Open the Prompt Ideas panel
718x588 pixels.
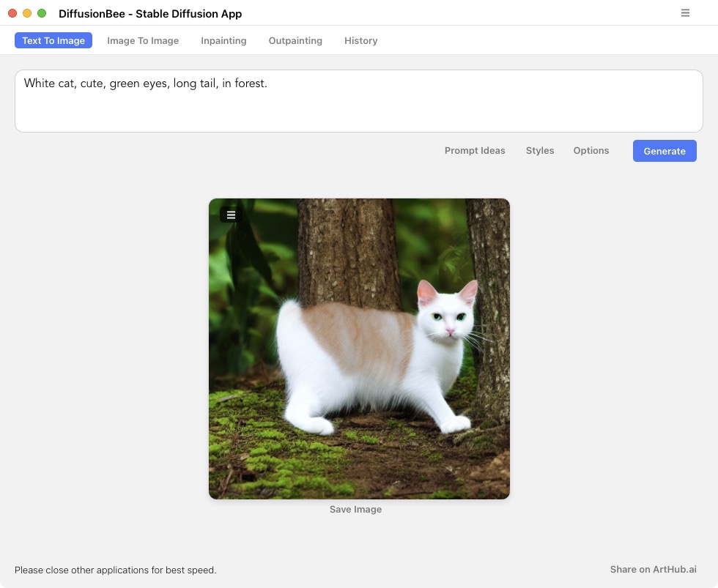474,151
